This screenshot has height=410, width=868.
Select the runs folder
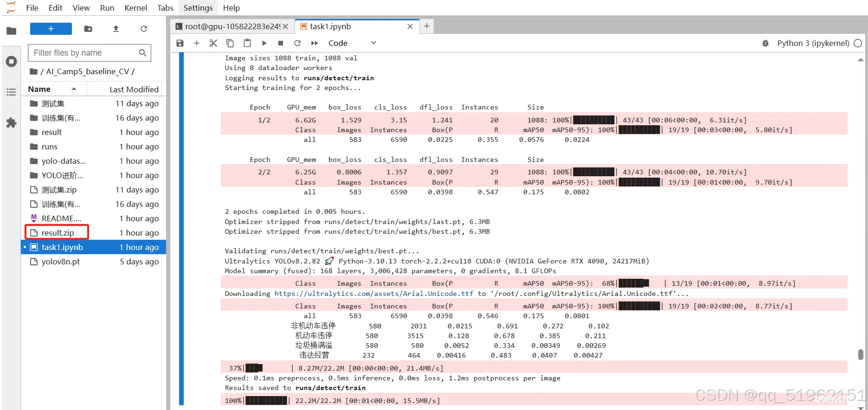tap(94, 147)
